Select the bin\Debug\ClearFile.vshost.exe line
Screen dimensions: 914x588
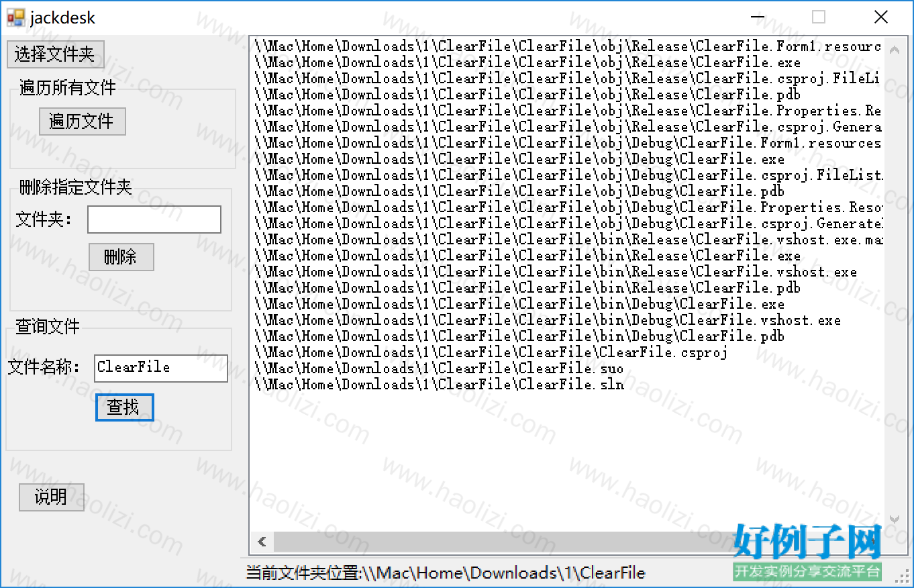[547, 320]
